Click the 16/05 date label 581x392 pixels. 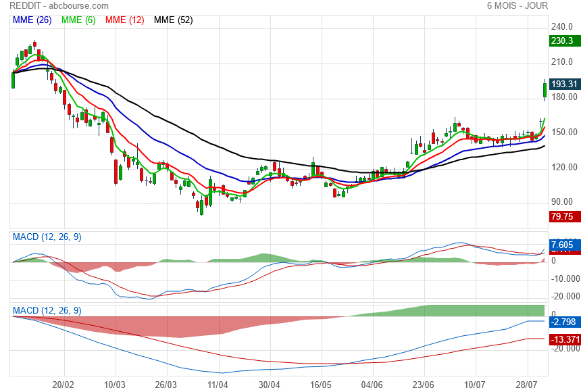[x=320, y=385]
